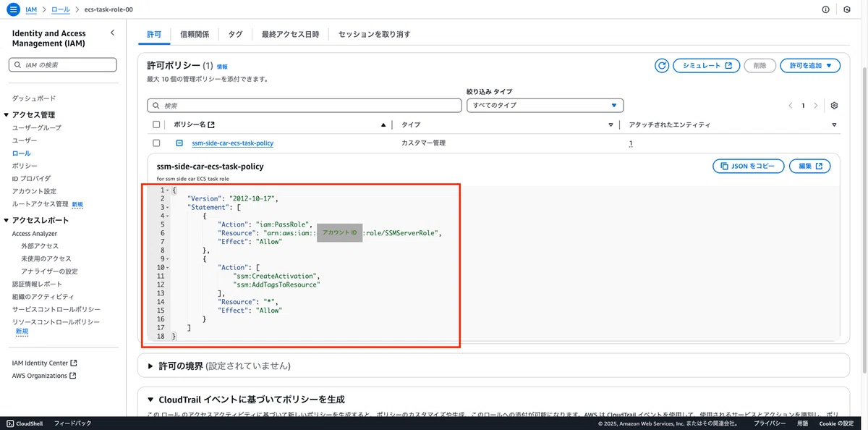868x430 pixels.
Task: Go to previous policies page arrow
Action: pyautogui.click(x=791, y=106)
